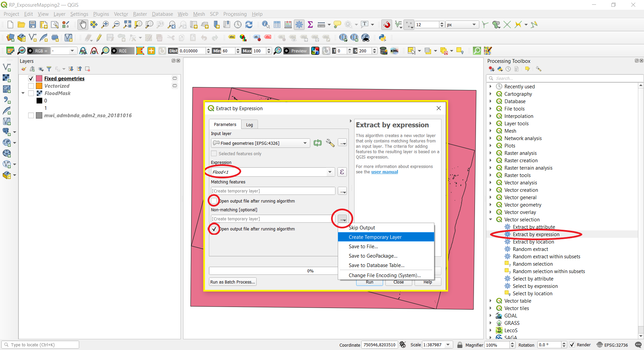
Task: Enable the Selected features only checkbox
Action: coord(214,154)
